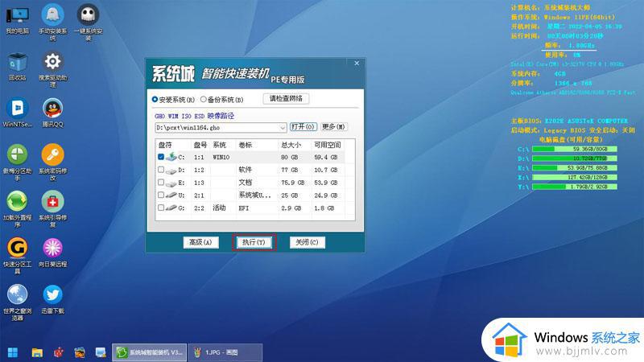
Task: Open 我的电脑 desktop icon
Action: [18, 19]
